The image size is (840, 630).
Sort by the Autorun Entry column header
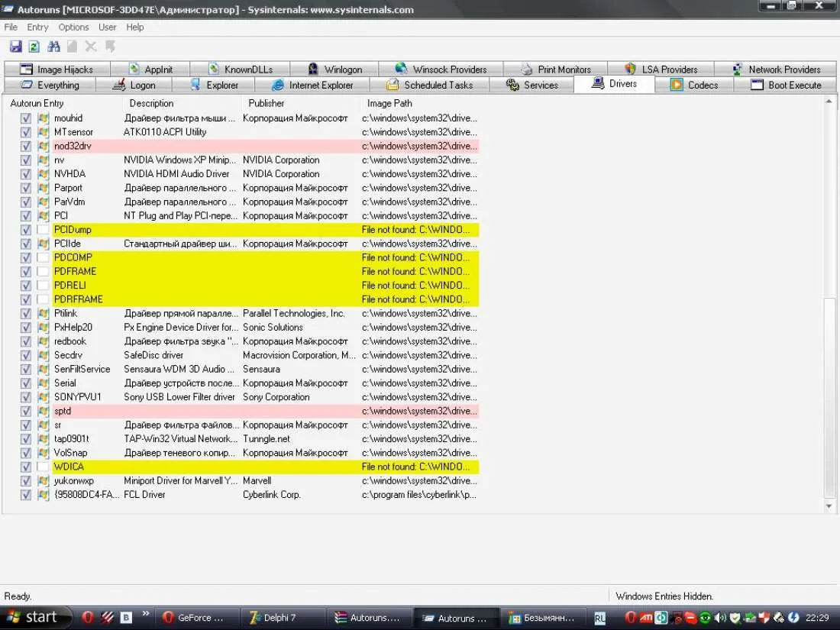pos(63,103)
